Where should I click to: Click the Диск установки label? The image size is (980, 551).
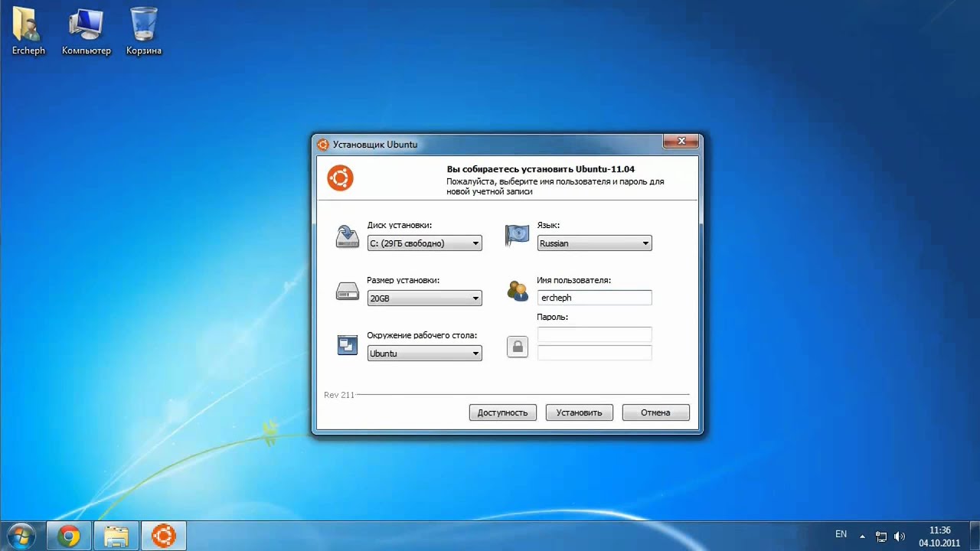(399, 225)
